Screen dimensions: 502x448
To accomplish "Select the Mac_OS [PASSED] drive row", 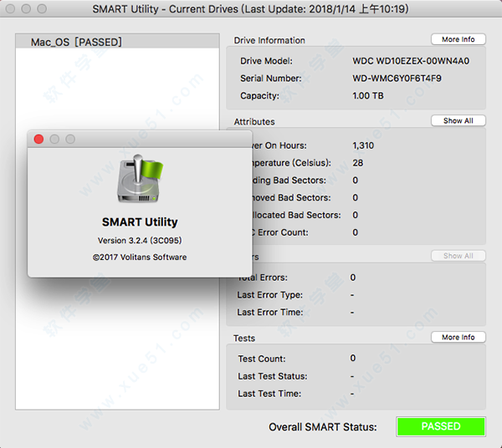I will click(x=117, y=42).
